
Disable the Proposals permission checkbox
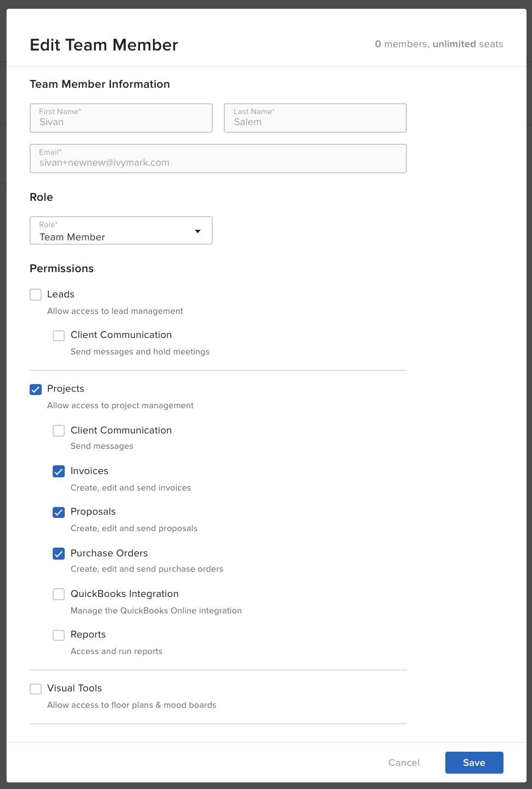[x=59, y=512]
